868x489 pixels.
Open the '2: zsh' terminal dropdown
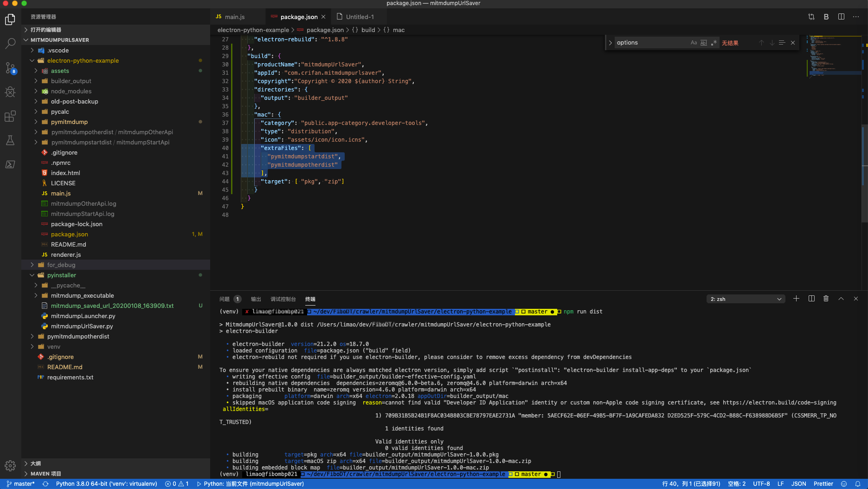(745, 299)
